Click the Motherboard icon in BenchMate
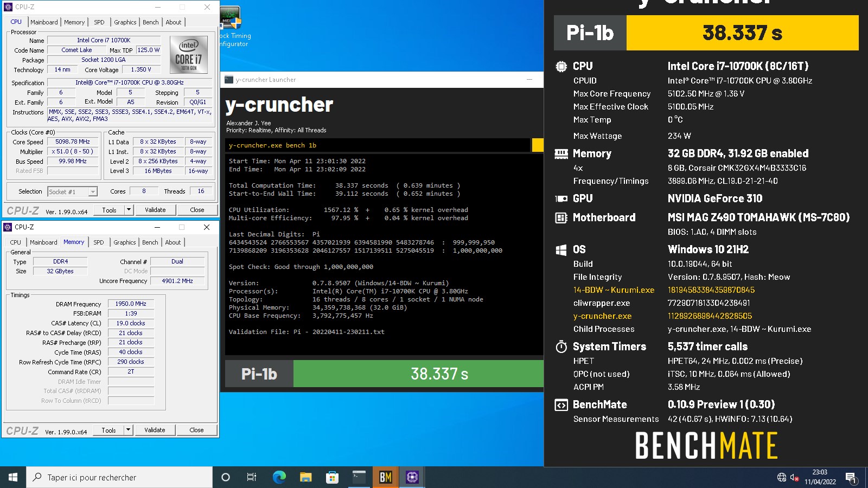The image size is (868, 488). pos(561,217)
